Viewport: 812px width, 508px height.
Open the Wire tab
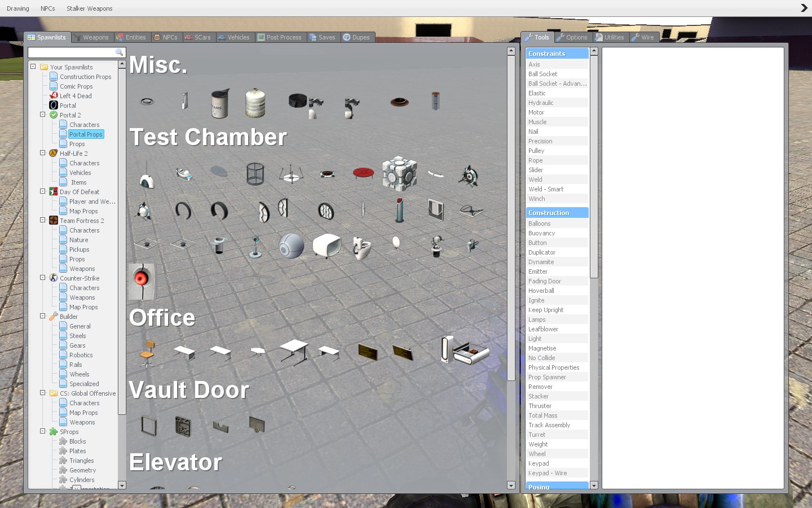(643, 37)
